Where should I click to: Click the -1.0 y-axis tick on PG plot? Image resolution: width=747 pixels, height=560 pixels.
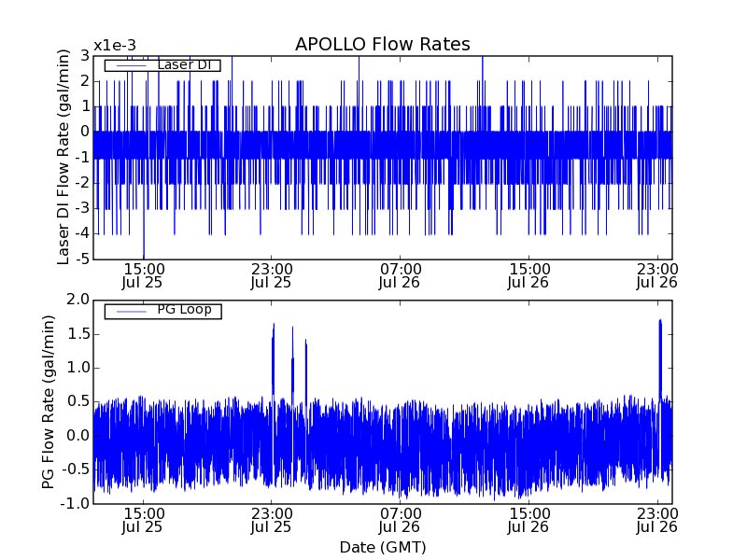pos(76,503)
